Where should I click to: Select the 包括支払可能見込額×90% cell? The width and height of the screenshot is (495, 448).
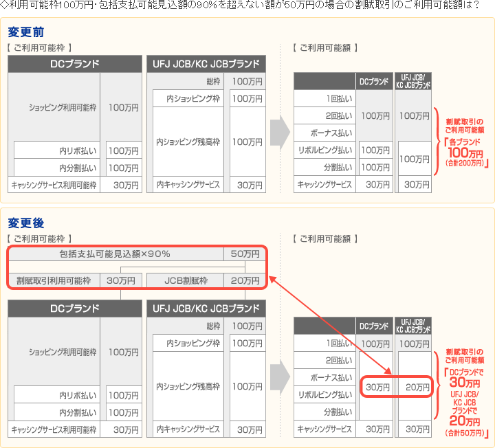click(x=115, y=254)
